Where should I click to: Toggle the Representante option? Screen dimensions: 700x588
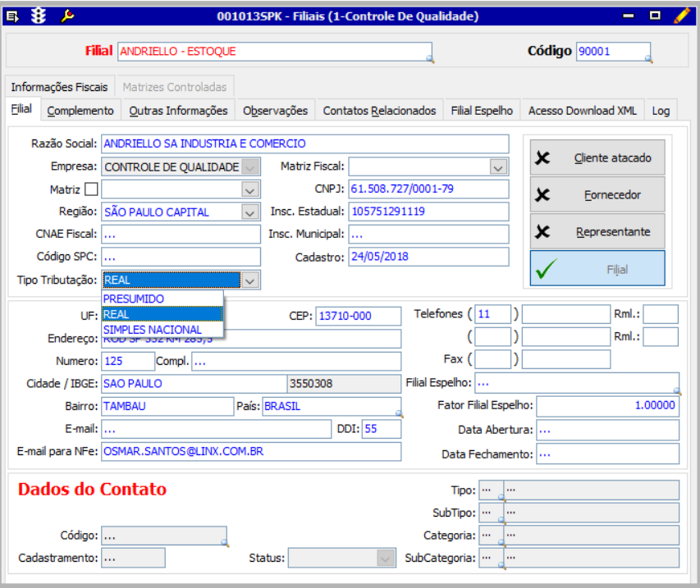[x=597, y=231]
